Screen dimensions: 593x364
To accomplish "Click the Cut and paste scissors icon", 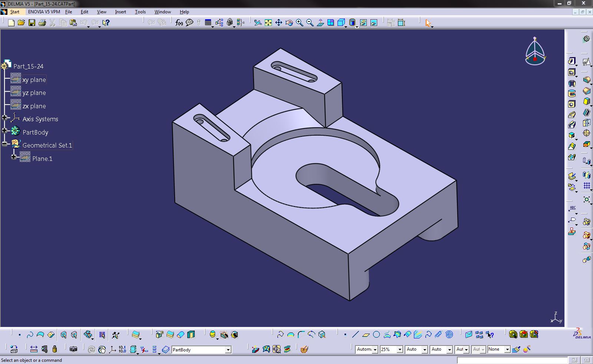I will (x=53, y=23).
